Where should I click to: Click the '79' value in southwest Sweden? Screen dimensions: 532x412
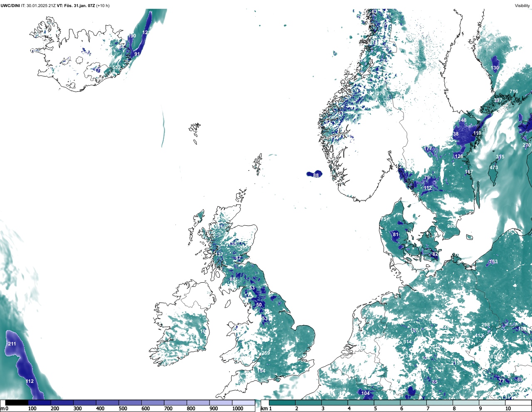(x=427, y=178)
